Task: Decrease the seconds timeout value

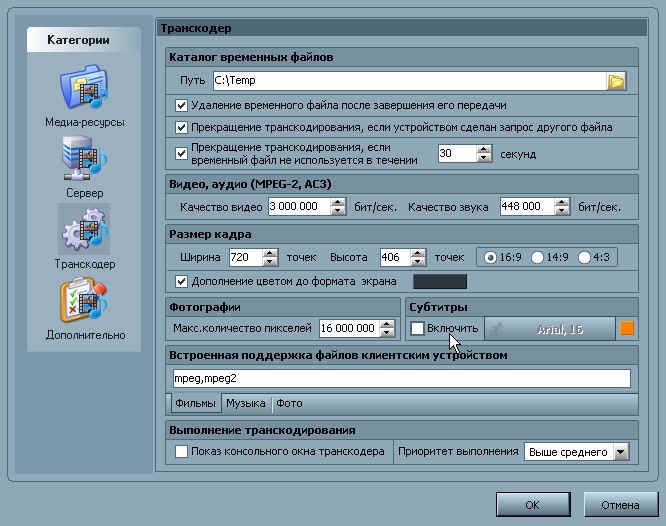Action: [x=484, y=158]
